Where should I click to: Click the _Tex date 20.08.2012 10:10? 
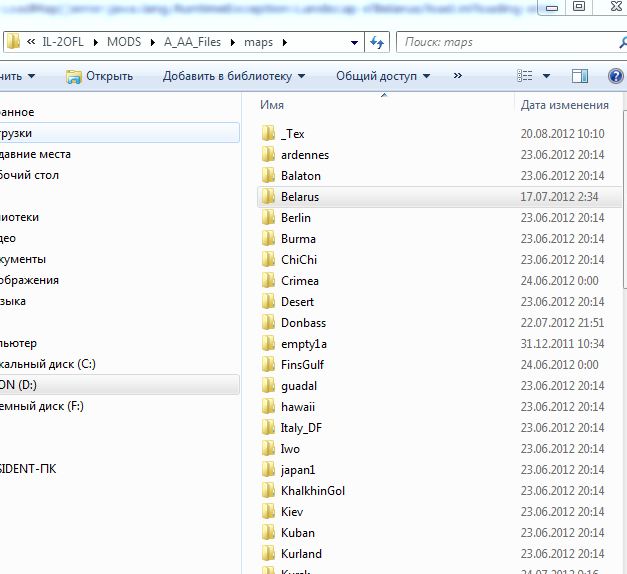(562, 134)
